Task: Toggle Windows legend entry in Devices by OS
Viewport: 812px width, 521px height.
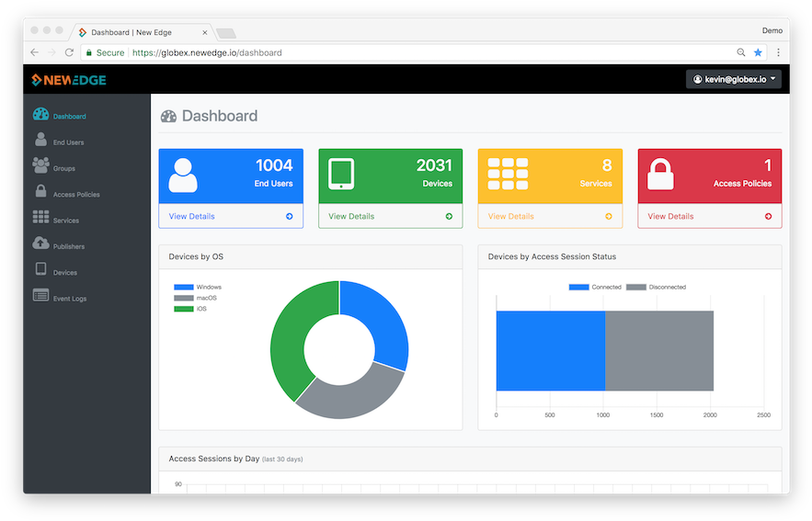Action: (x=198, y=288)
